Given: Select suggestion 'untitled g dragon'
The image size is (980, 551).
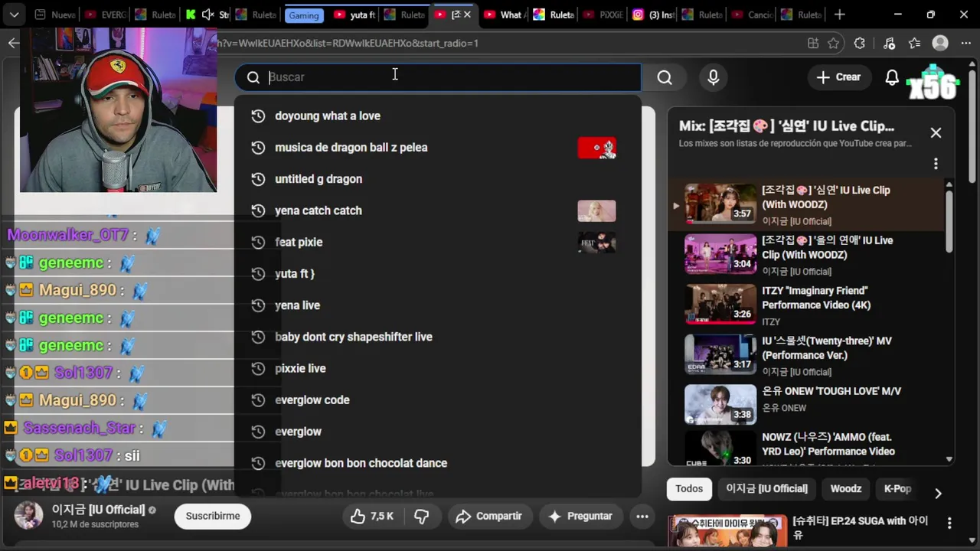Looking at the screenshot, I should click(437, 179).
